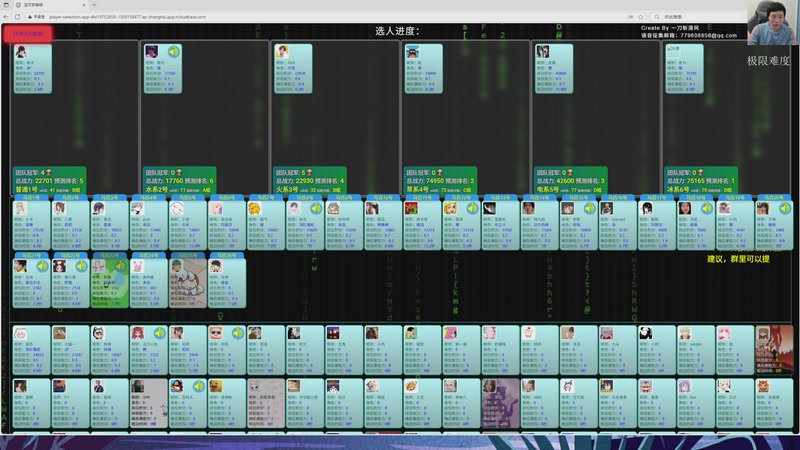Image resolution: width=800 pixels, height=450 pixels.
Task: Click the player card in the 冰系6号 team column
Action: click(x=684, y=68)
